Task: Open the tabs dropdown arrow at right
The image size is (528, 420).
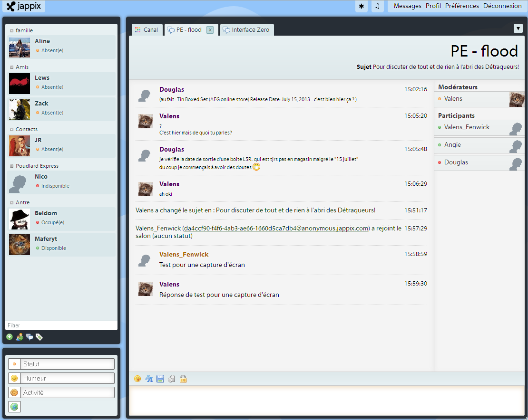Action: point(518,28)
